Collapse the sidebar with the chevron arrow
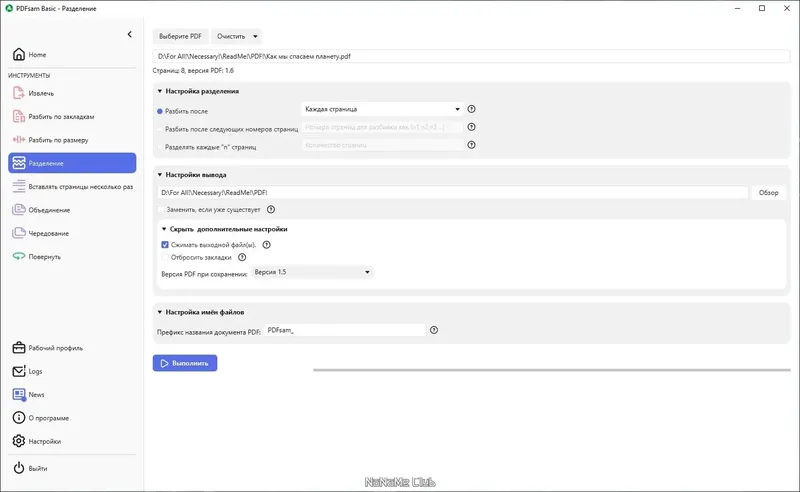800x492 pixels. tap(129, 35)
